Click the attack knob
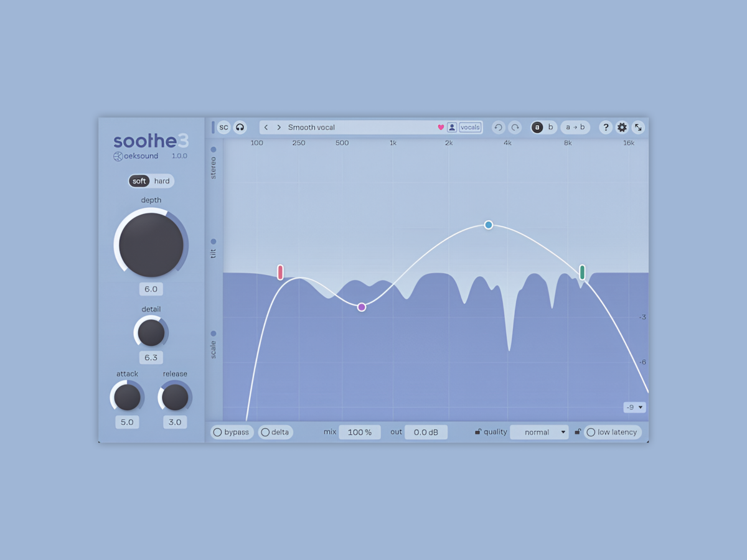This screenshot has height=560, width=747. click(127, 397)
